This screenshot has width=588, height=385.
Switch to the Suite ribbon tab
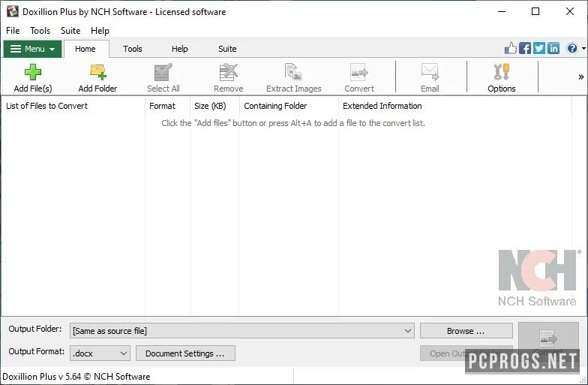click(x=227, y=49)
